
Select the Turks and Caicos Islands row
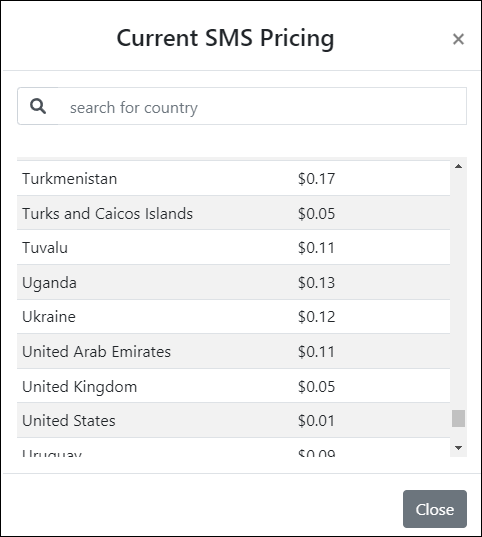click(x=233, y=213)
